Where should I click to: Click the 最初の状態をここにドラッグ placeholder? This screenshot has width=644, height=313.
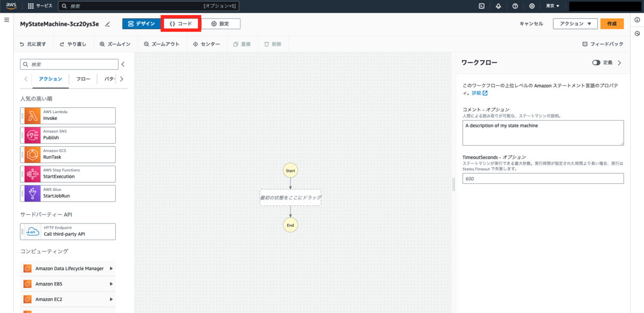[290, 198]
